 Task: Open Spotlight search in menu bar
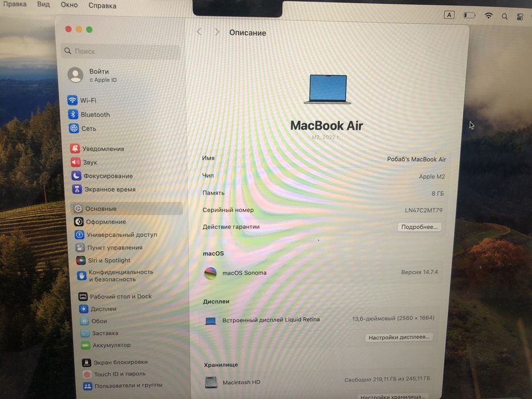(x=505, y=17)
